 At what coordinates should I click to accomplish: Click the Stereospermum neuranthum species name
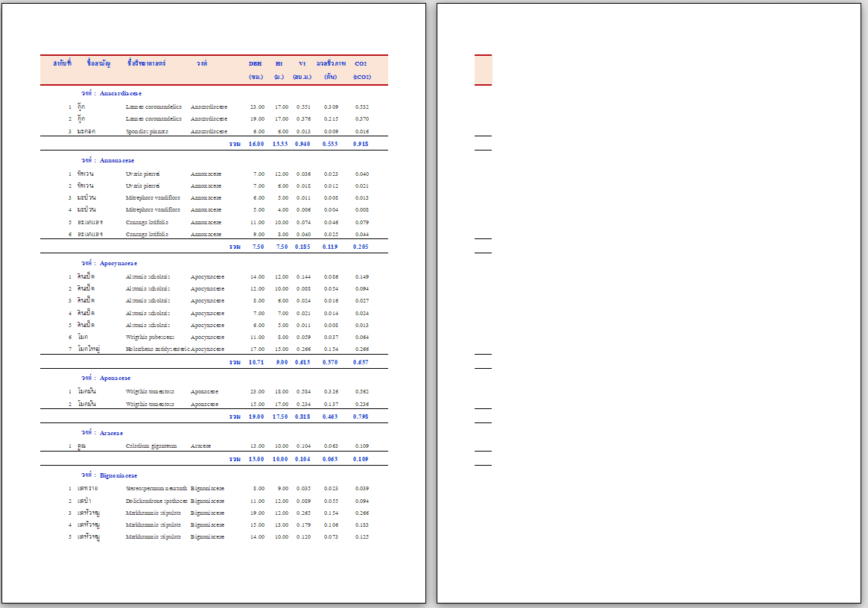pos(156,489)
